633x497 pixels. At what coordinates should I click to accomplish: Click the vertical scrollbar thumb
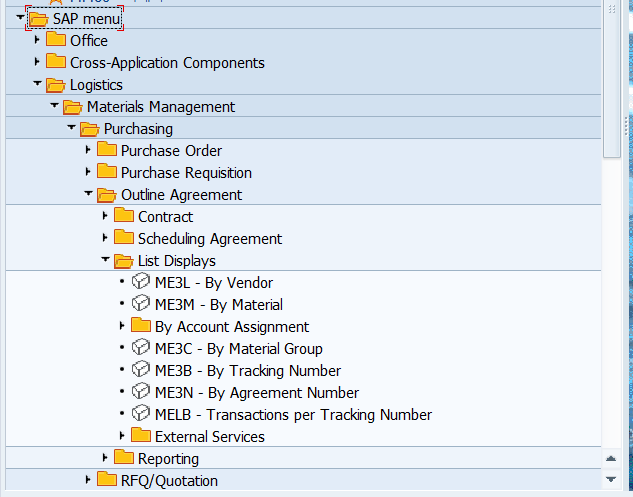(612, 79)
